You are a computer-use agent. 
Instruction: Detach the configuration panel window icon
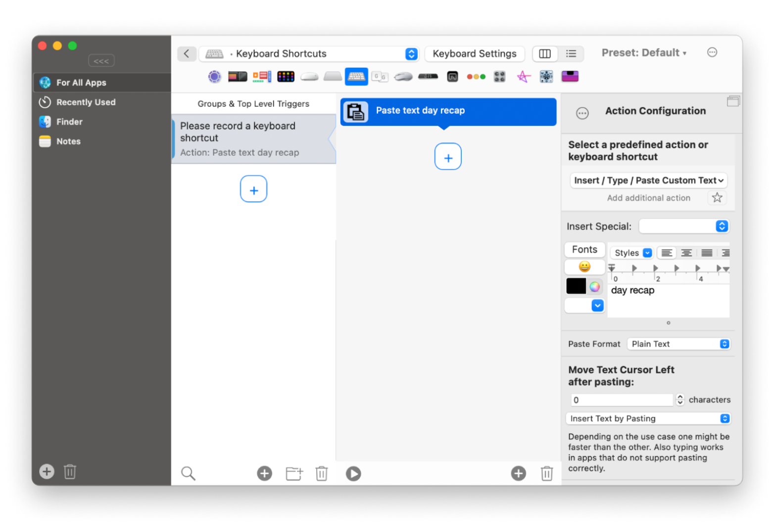pos(733,101)
